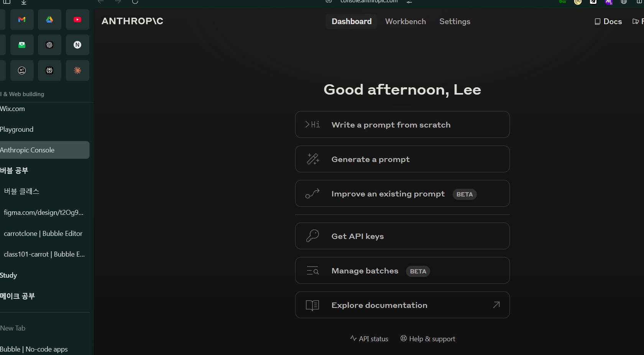Click the purple extension icon

pyautogui.click(x=609, y=2)
